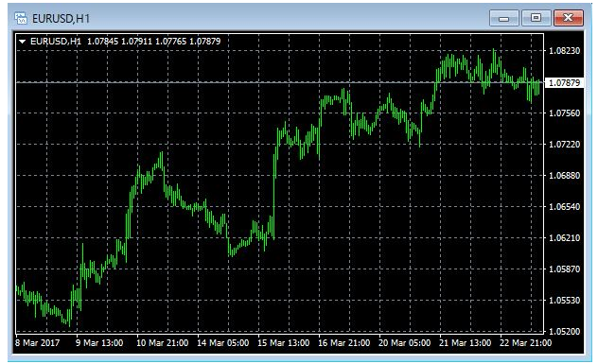Screen dimensions: 598x364
Task: Close the EURUSD,H1 chart window
Action: 569,18
